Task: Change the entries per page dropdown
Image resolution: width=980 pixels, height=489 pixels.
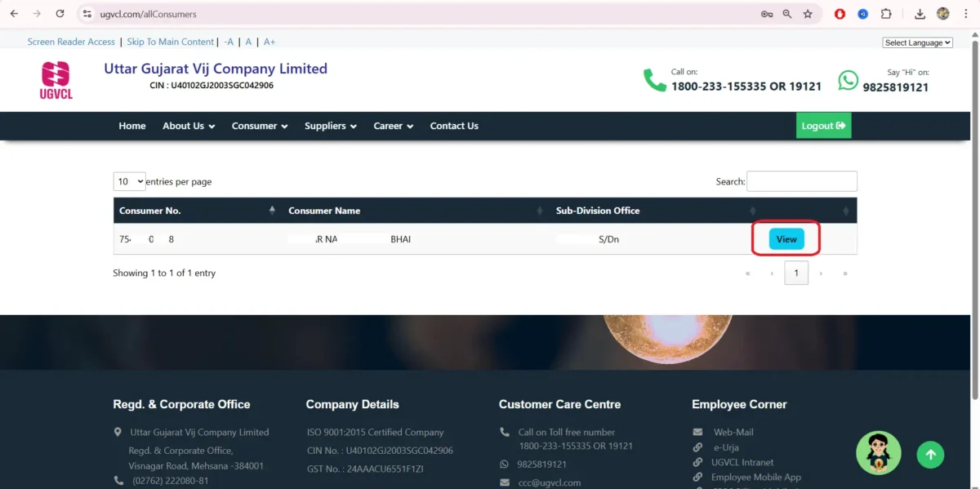Action: tap(129, 181)
